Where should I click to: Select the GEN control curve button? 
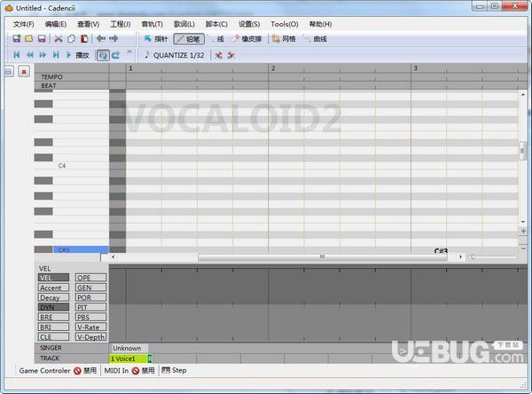pos(90,288)
